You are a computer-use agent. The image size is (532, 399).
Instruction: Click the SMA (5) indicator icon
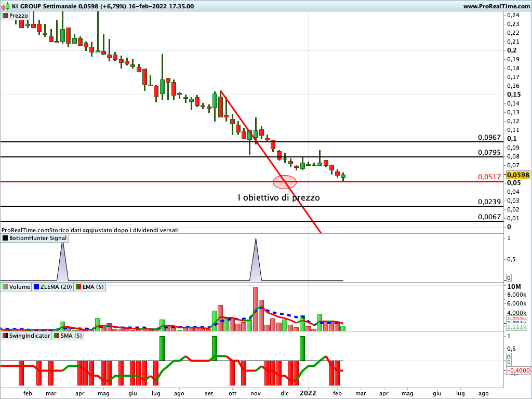pyautogui.click(x=56, y=336)
